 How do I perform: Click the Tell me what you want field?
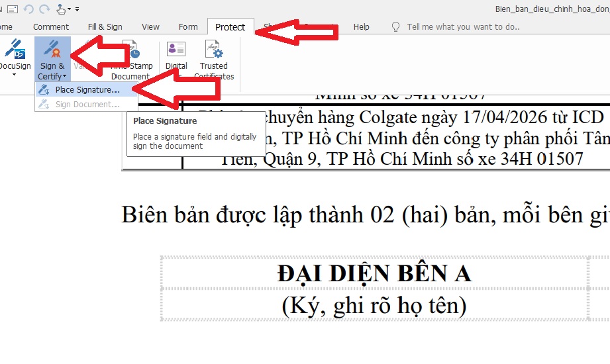(x=464, y=27)
